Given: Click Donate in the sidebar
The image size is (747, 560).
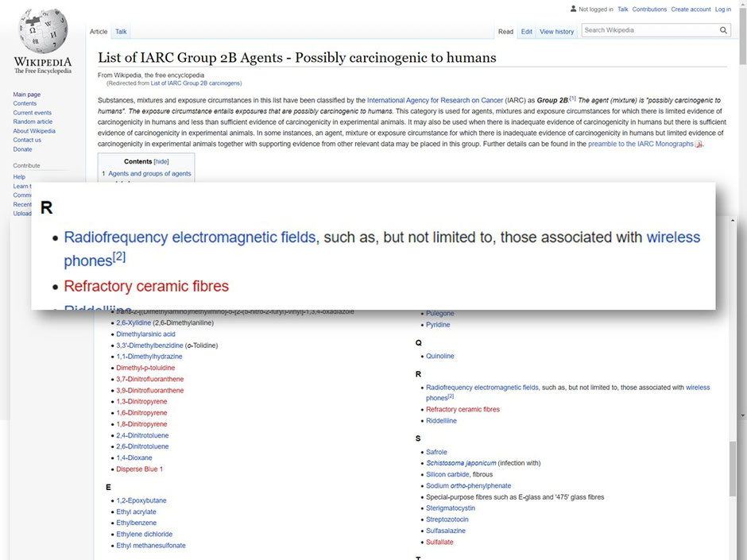Looking at the screenshot, I should click(x=22, y=149).
